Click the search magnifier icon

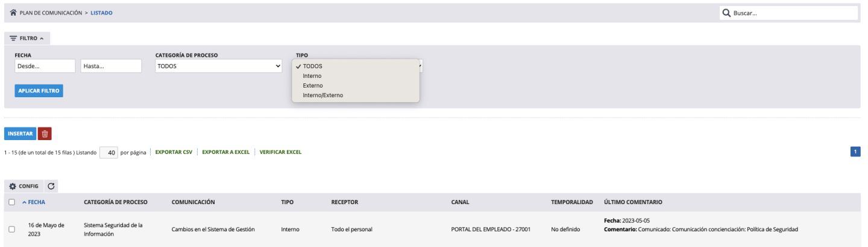[727, 13]
